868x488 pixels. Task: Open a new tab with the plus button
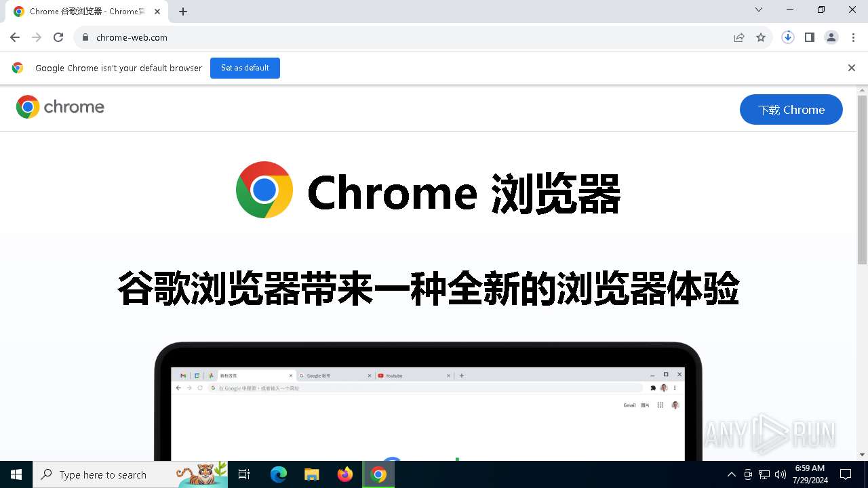183,12
